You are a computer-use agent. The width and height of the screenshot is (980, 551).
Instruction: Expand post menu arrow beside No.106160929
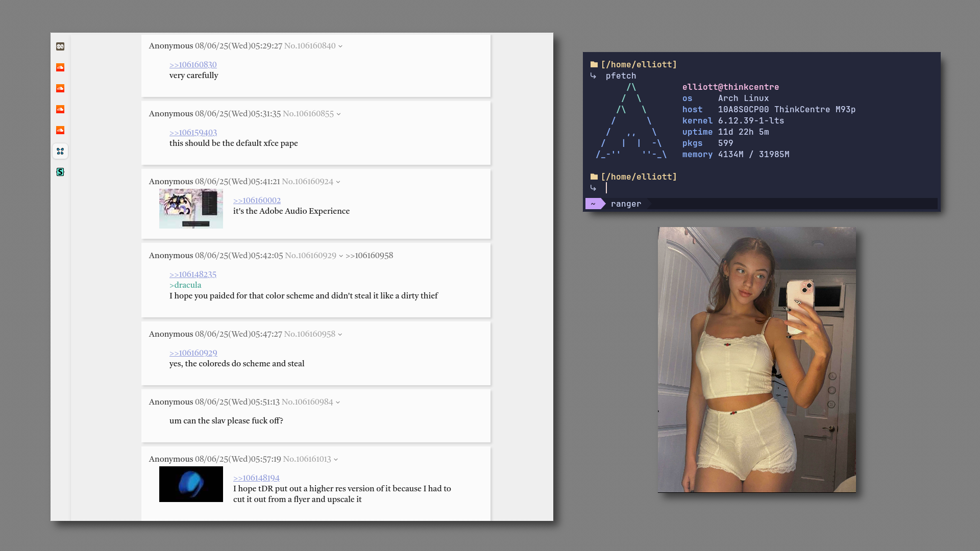(341, 256)
